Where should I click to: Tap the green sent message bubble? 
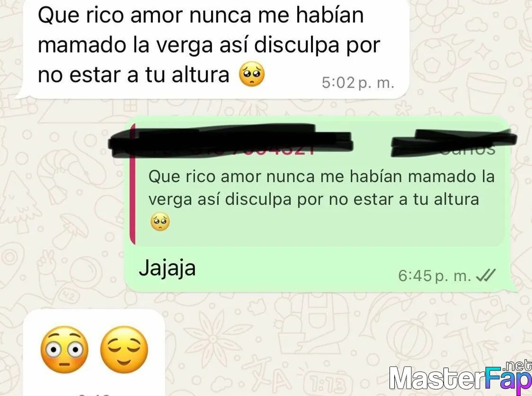[x=320, y=204]
